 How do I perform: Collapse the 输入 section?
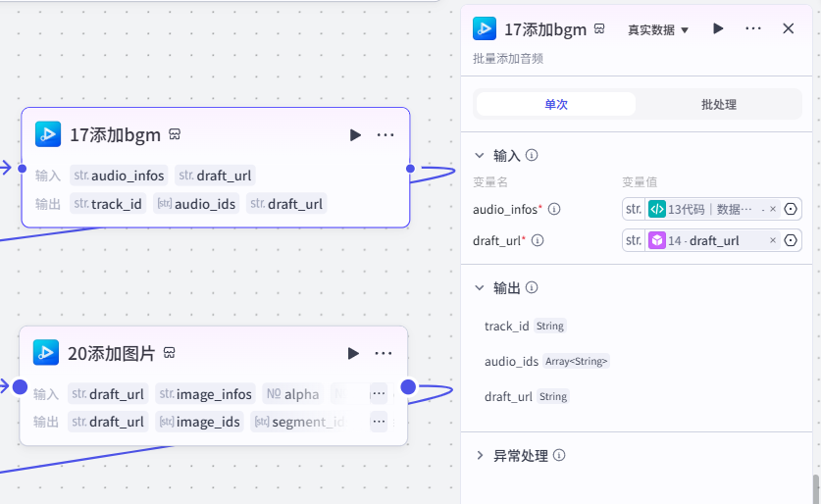coord(479,156)
